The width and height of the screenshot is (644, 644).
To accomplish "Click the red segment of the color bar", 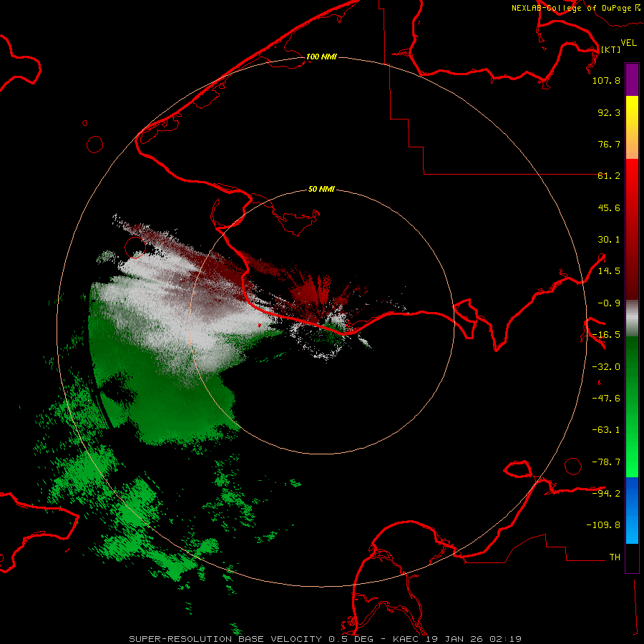I will (632, 229).
